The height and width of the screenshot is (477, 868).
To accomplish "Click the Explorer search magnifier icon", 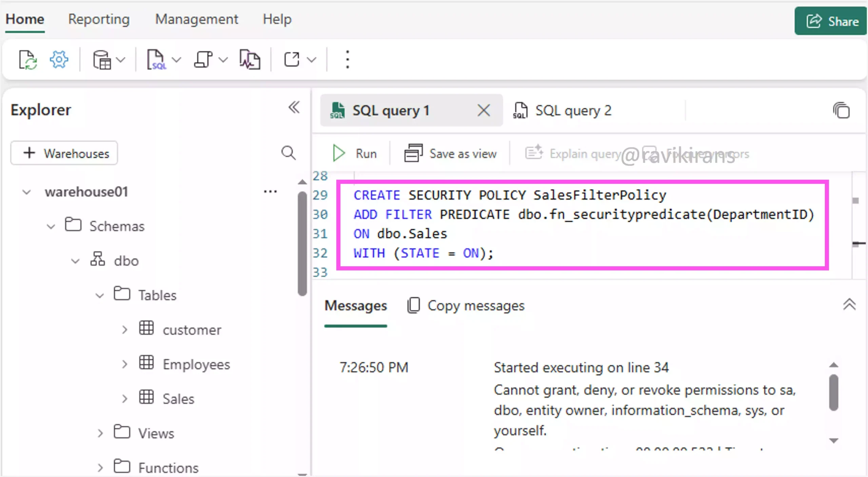I will [x=289, y=153].
